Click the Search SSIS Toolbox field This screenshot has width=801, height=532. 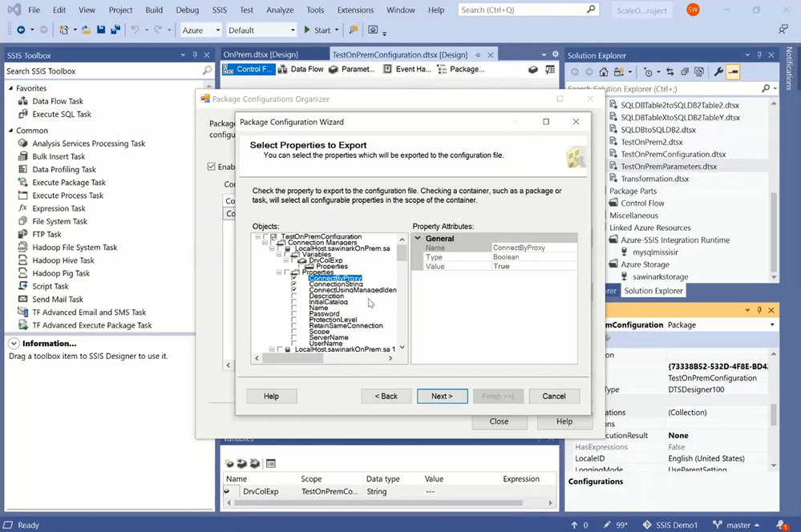[108, 71]
